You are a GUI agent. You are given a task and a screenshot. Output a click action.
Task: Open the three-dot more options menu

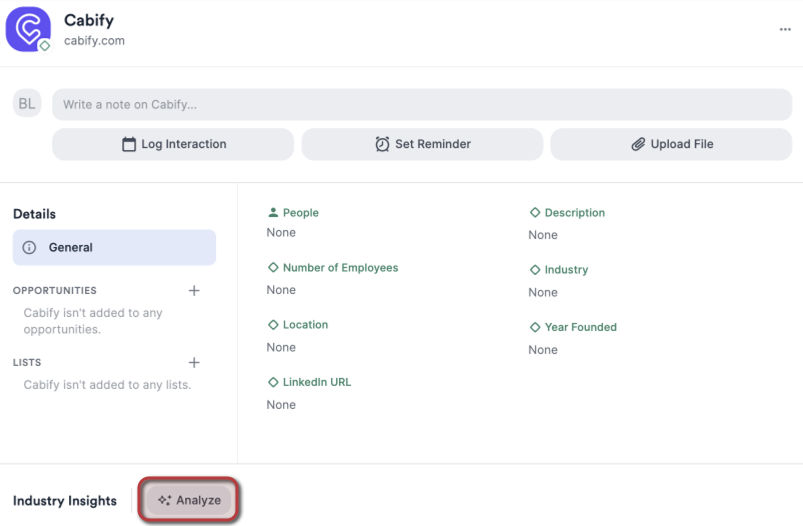tap(785, 30)
